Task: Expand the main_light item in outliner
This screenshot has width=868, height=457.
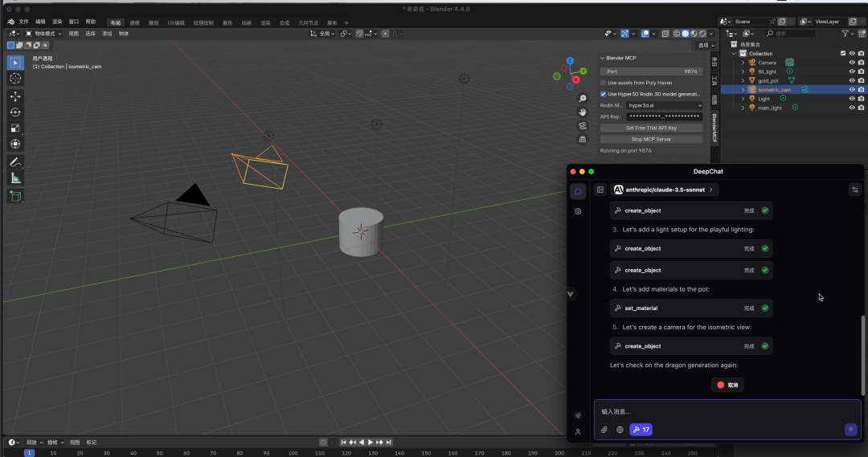Action: 743,108
